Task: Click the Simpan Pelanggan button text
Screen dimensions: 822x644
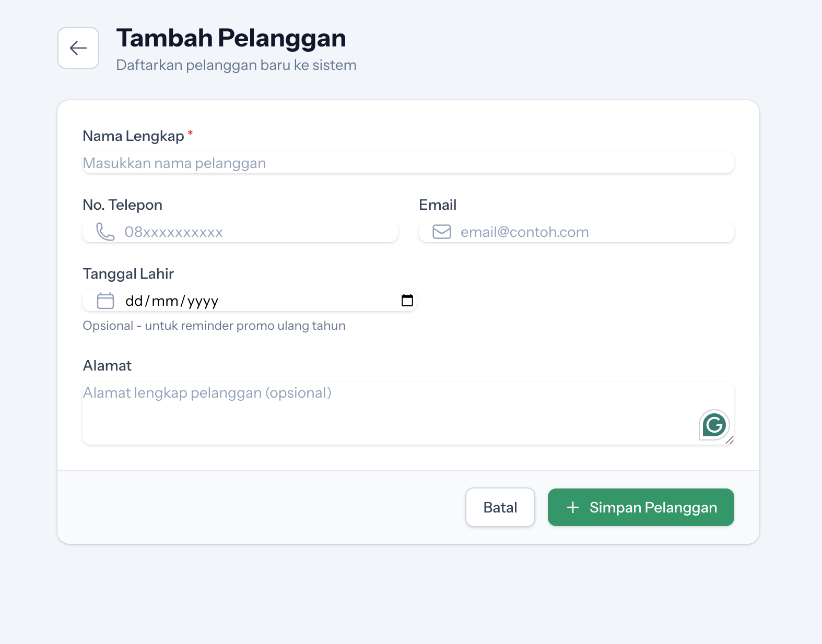Action: (653, 507)
